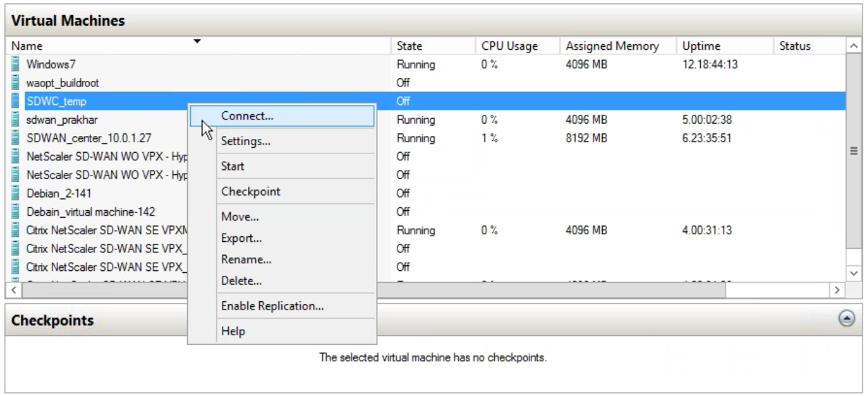Viewport: 868px width, 396px height.
Task: Choose Connect... from the context menu
Action: (x=282, y=116)
